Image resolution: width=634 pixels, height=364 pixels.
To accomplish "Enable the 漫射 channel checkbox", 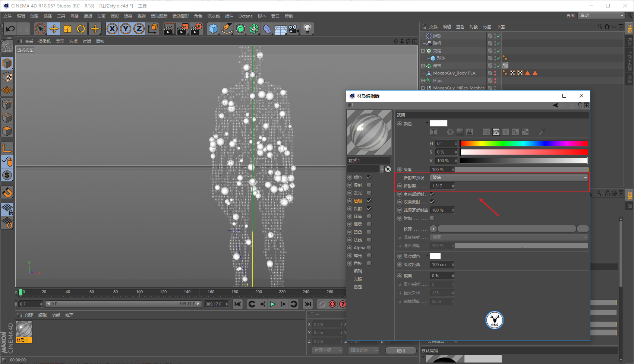I will (x=369, y=185).
